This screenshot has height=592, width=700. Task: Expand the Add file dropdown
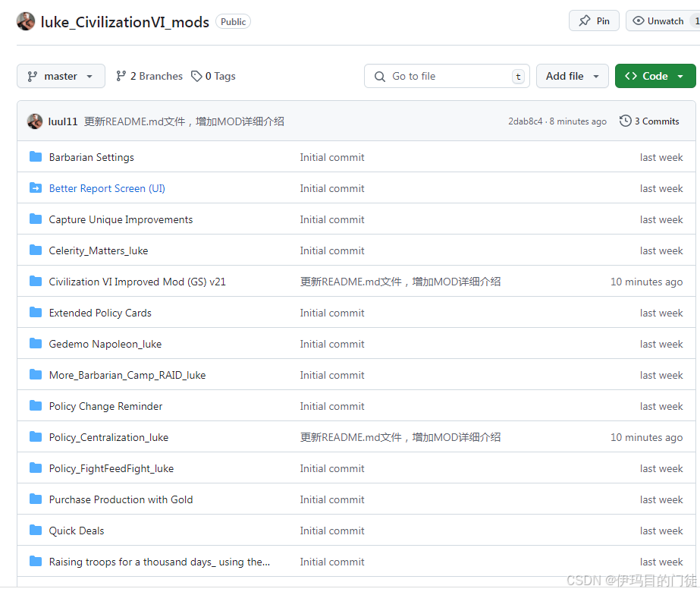click(x=573, y=77)
